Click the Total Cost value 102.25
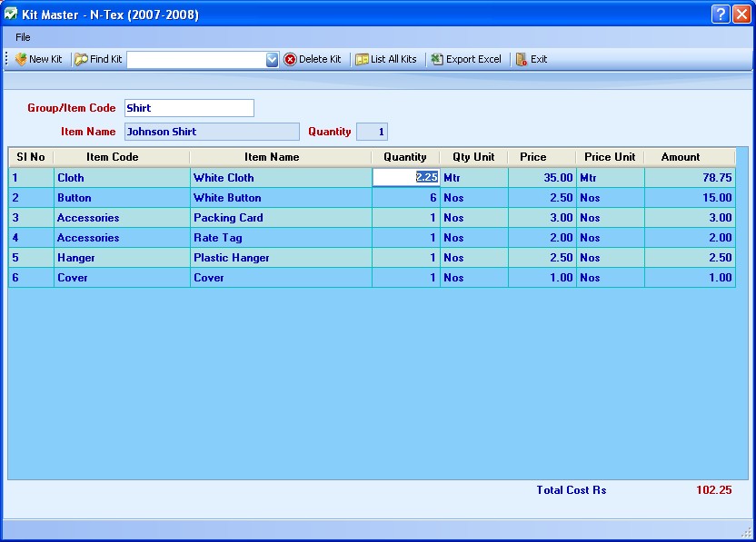The height and width of the screenshot is (542, 756). click(x=713, y=490)
